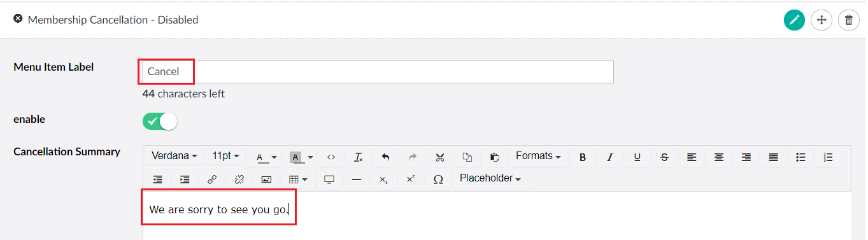Open the Formats menu

(538, 156)
